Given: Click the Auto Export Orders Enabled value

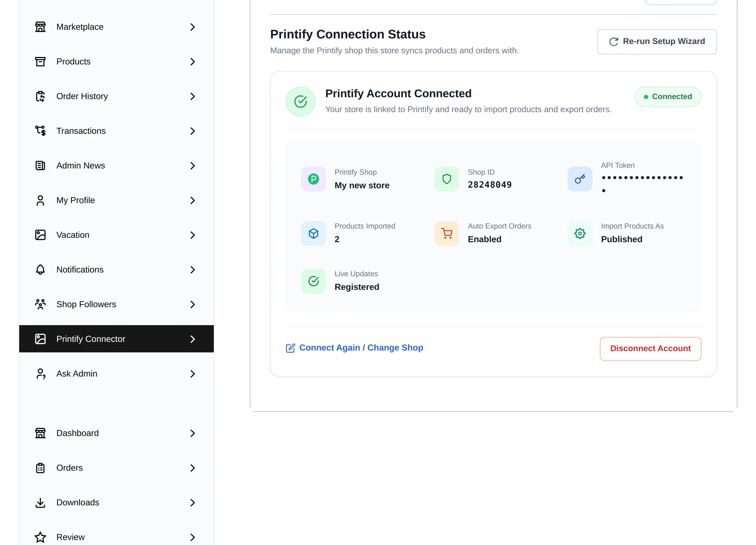Looking at the screenshot, I should coord(484,239).
